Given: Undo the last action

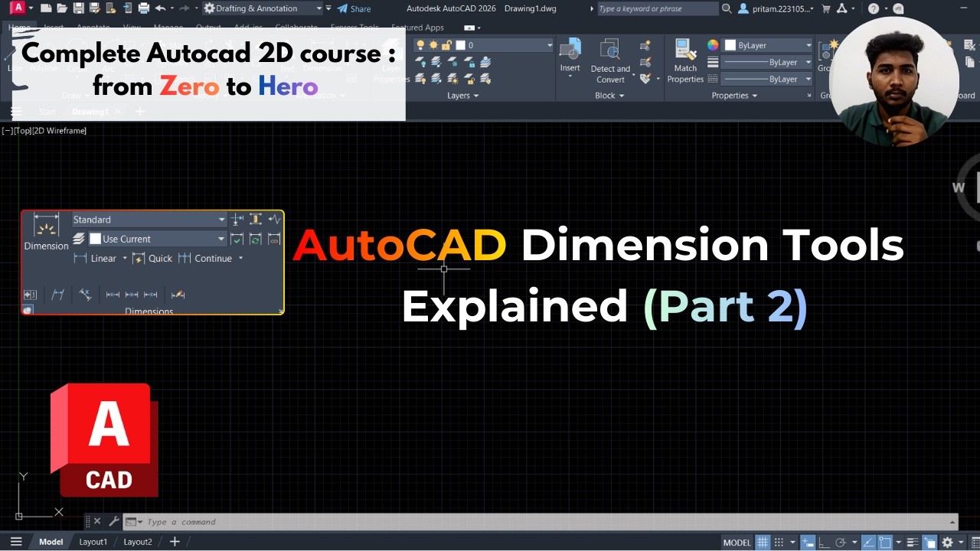Looking at the screenshot, I should click(160, 8).
